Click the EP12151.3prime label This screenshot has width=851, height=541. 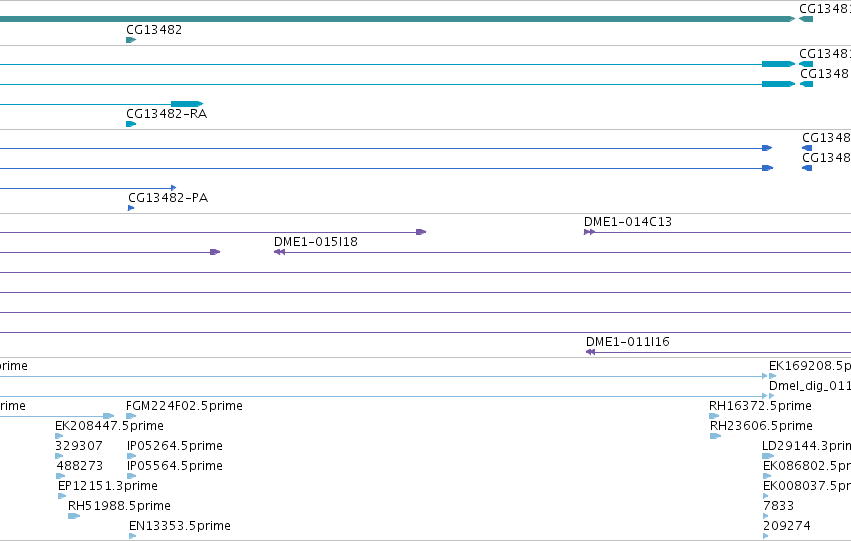(107, 486)
